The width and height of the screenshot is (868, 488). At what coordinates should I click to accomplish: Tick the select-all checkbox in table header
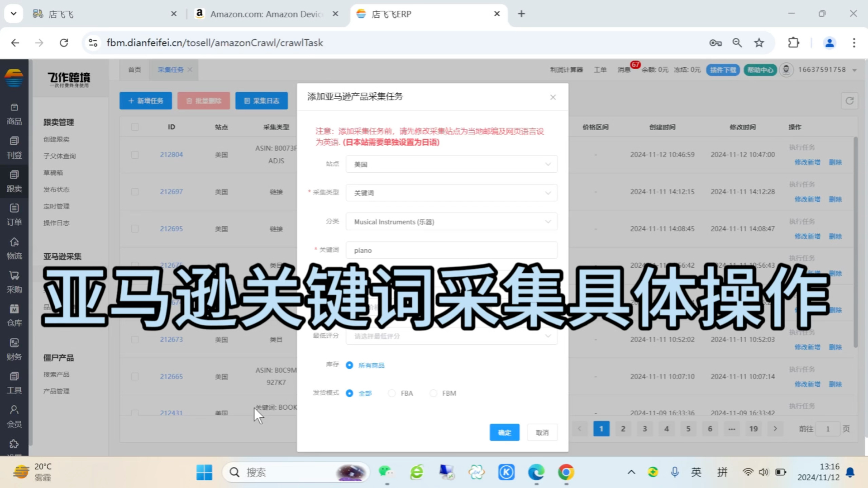[135, 127]
